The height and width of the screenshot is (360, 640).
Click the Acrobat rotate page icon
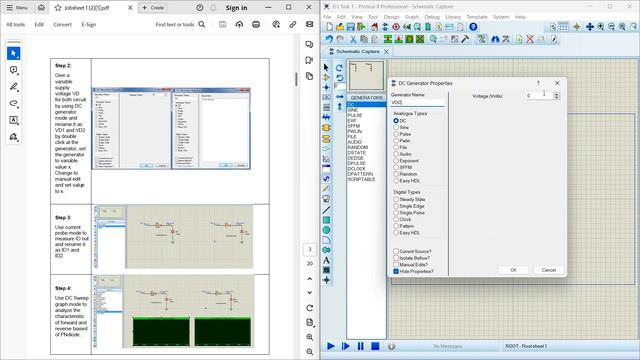coord(309,308)
